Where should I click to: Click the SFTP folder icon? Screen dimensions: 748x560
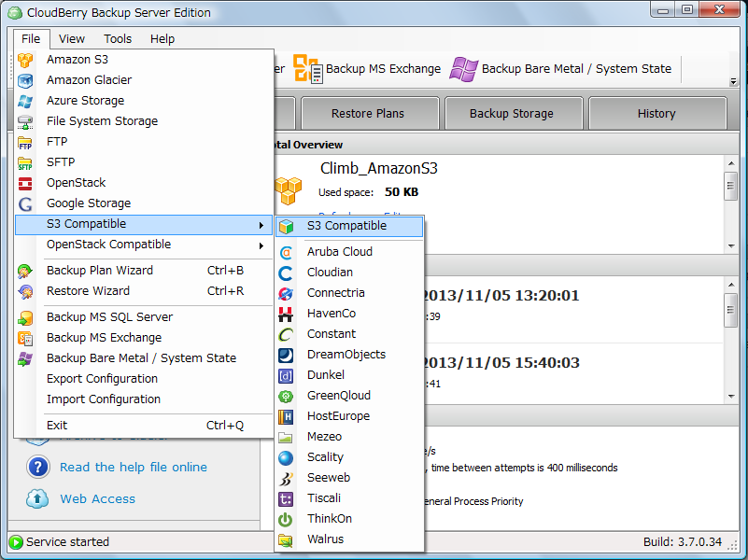click(25, 162)
